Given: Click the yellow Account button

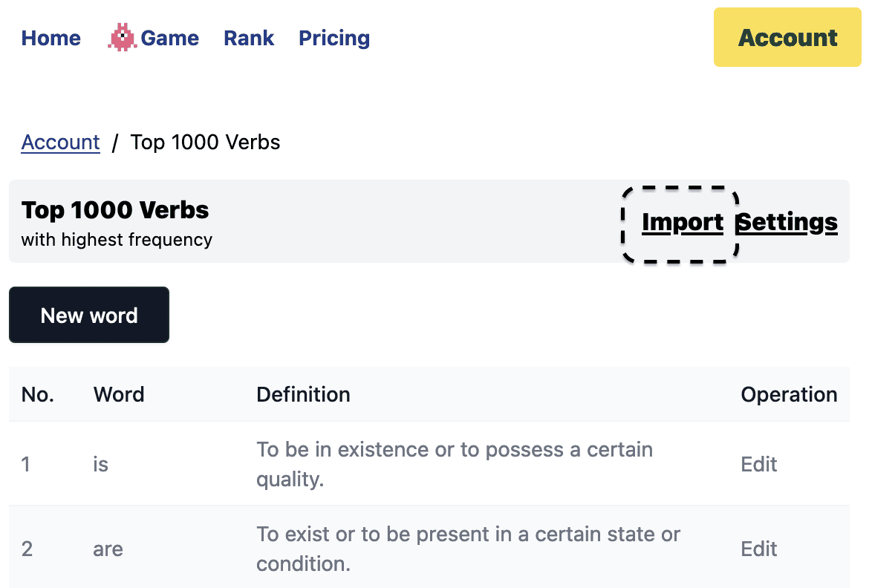Looking at the screenshot, I should pyautogui.click(x=787, y=38).
